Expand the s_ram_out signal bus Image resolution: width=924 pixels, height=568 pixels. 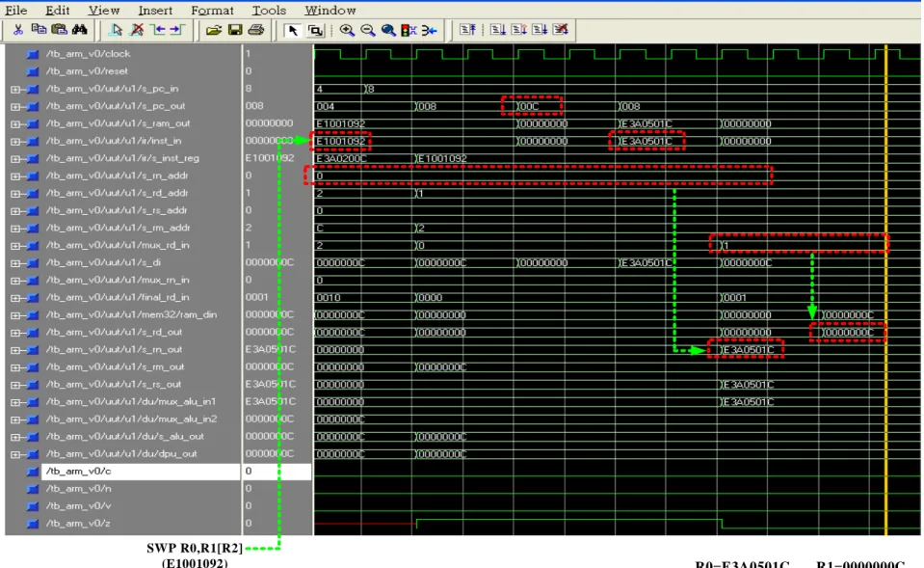[14, 123]
